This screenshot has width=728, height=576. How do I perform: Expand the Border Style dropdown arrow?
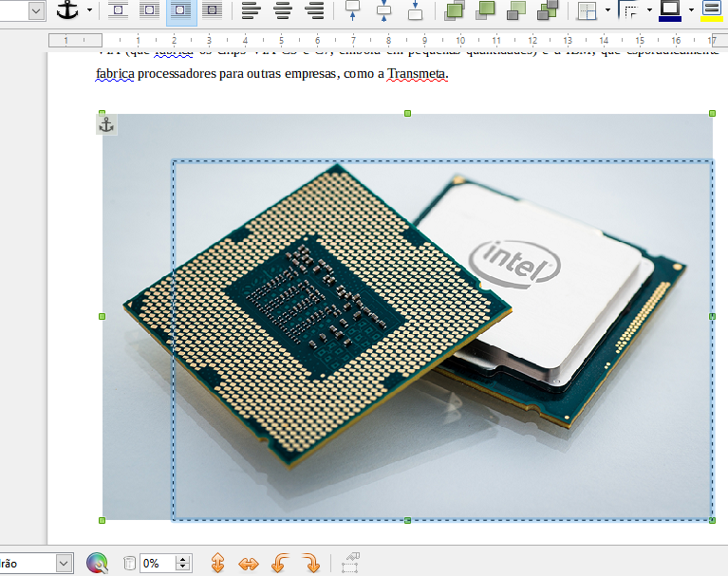pos(649,9)
